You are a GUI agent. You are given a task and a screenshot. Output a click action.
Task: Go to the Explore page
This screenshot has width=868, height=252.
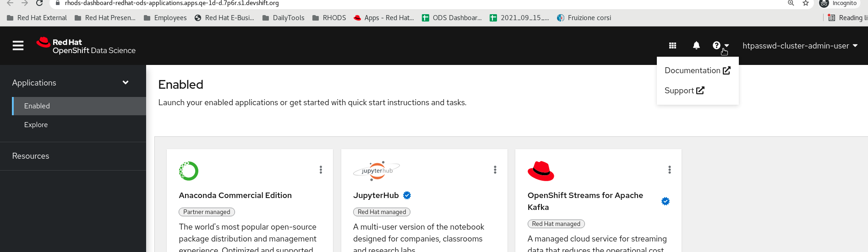point(36,125)
